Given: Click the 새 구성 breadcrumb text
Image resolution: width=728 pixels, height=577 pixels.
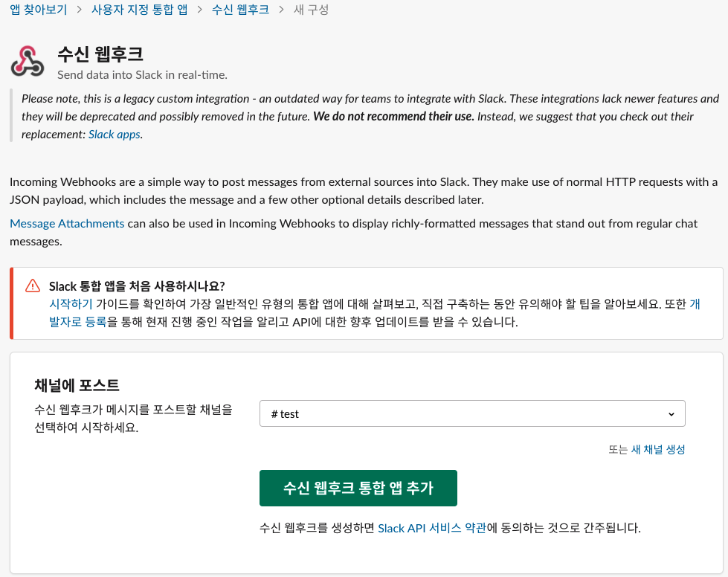Looking at the screenshot, I should click(311, 10).
